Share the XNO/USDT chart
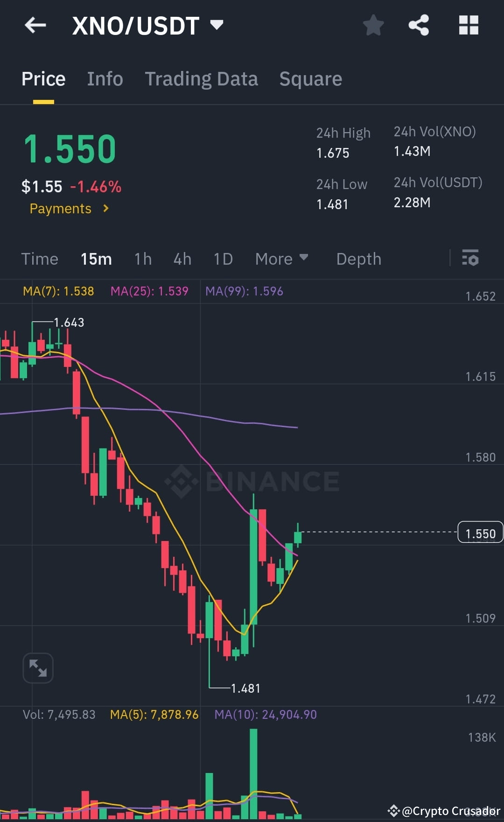The image size is (504, 822). (x=419, y=26)
